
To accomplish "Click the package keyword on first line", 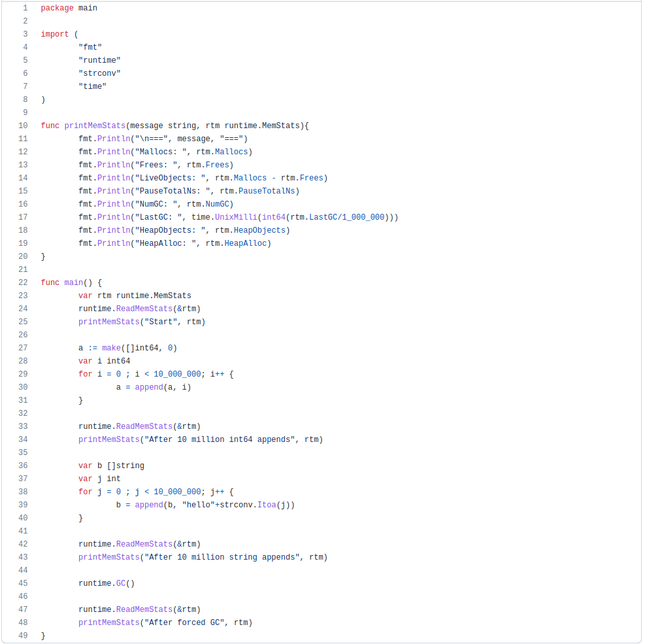I will [57, 8].
